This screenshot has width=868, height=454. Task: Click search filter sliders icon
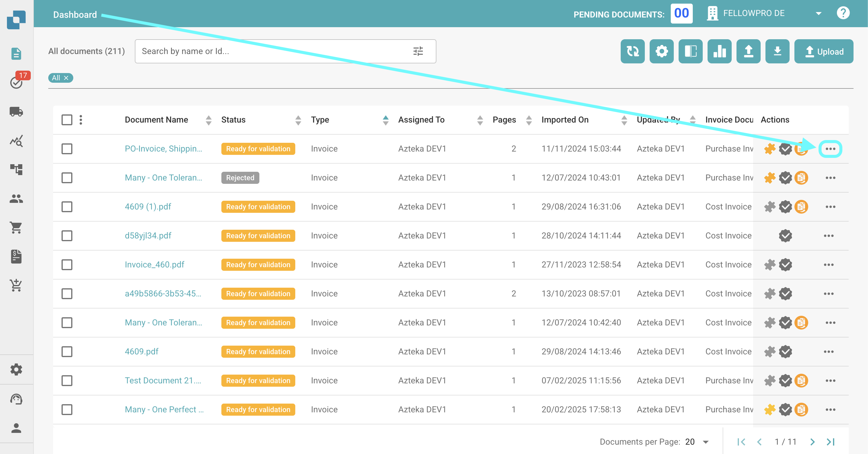point(418,51)
